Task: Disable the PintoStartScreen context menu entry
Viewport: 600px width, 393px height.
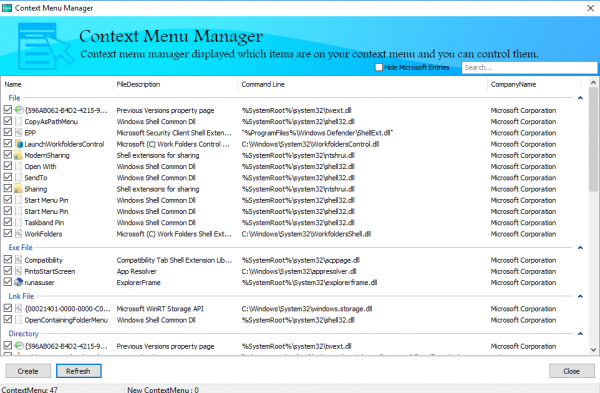Action: coord(8,271)
